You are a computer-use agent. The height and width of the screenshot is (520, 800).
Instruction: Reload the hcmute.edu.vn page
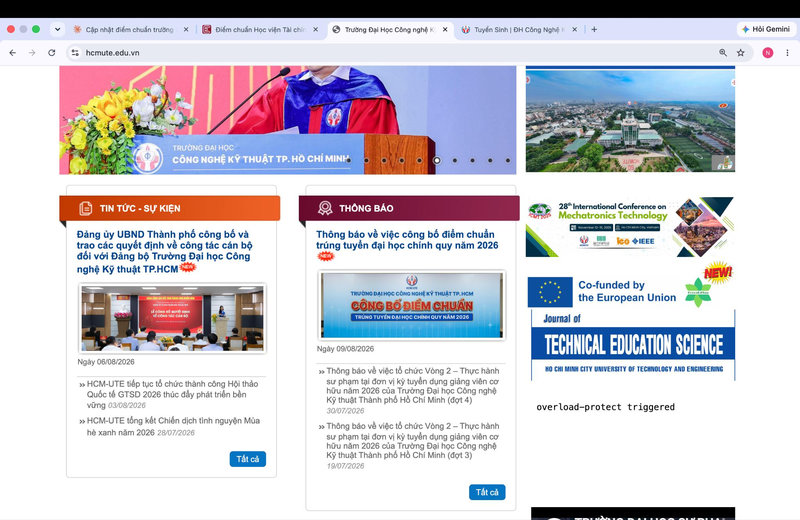tap(52, 53)
